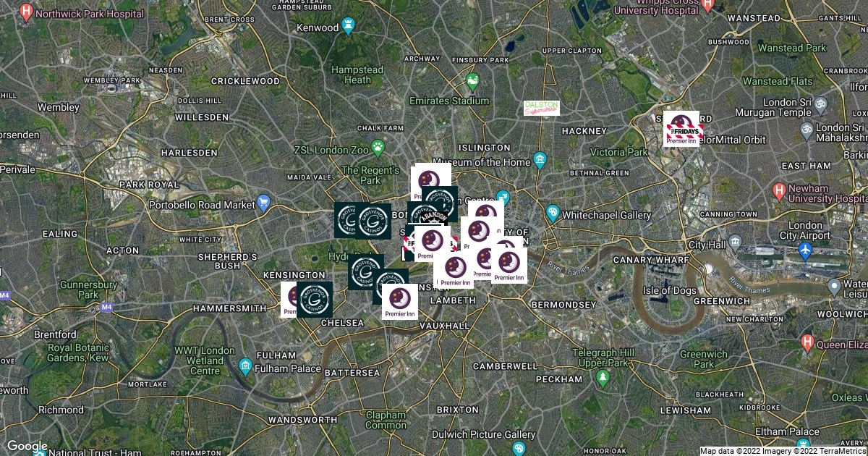
Task: Open the Museum of the Home pin
Action: point(540,159)
